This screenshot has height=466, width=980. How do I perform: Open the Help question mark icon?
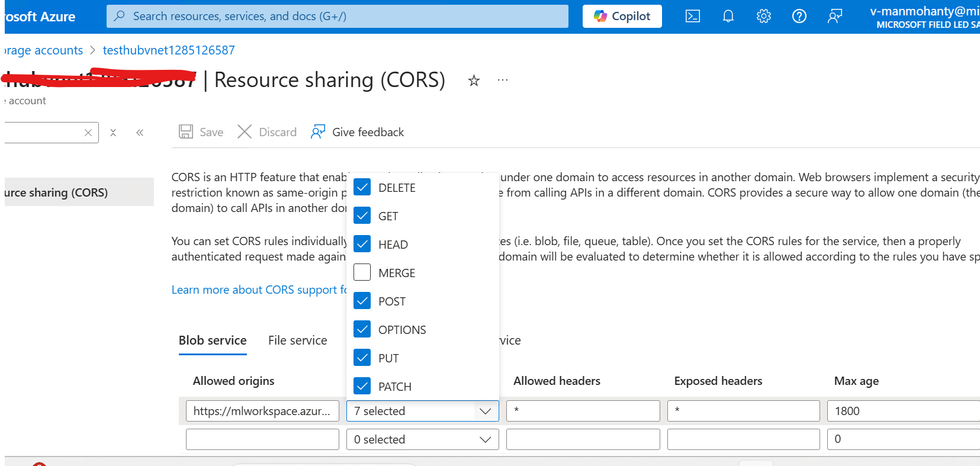(799, 17)
